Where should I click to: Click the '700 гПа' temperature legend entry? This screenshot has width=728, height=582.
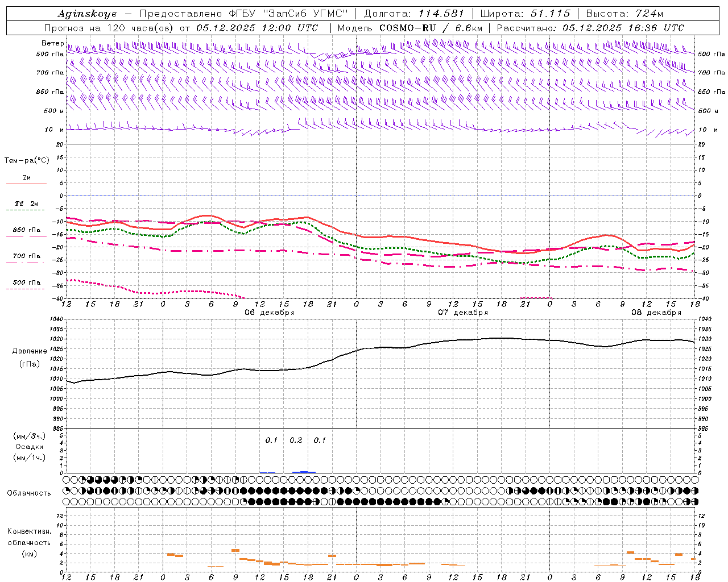point(27,256)
